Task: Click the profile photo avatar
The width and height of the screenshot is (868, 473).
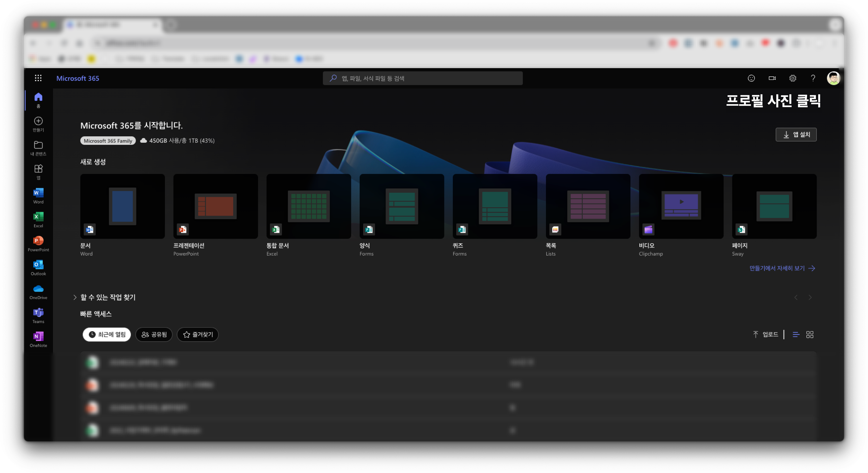Action: point(833,78)
